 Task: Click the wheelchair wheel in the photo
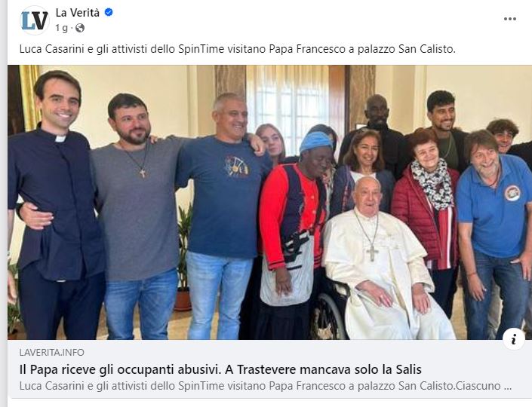click(328, 315)
